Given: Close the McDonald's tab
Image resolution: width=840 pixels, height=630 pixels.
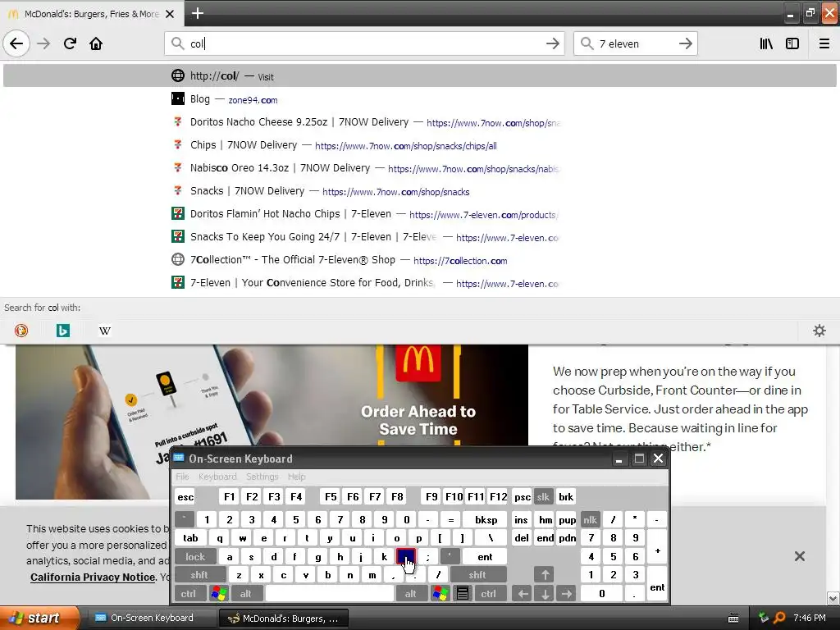Looking at the screenshot, I should 170,14.
